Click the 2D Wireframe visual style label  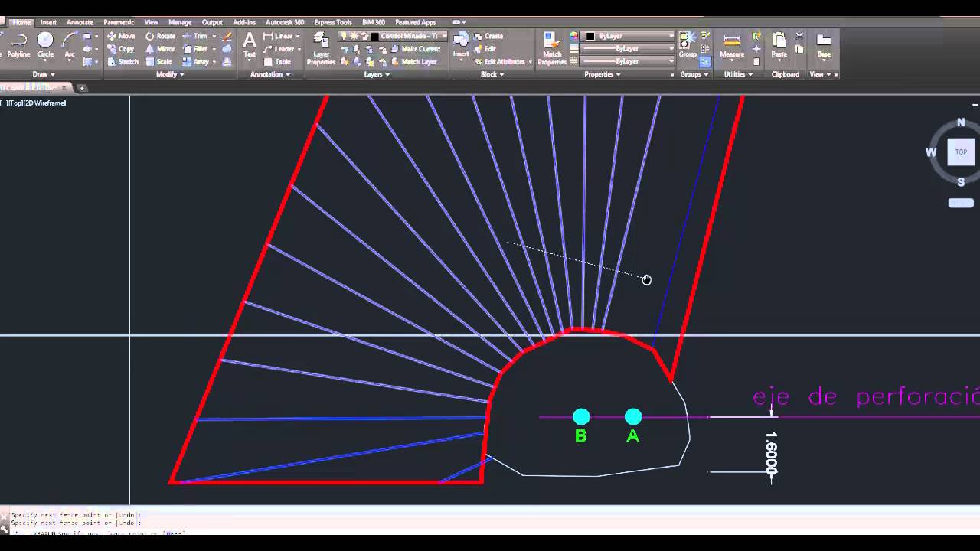(45, 103)
